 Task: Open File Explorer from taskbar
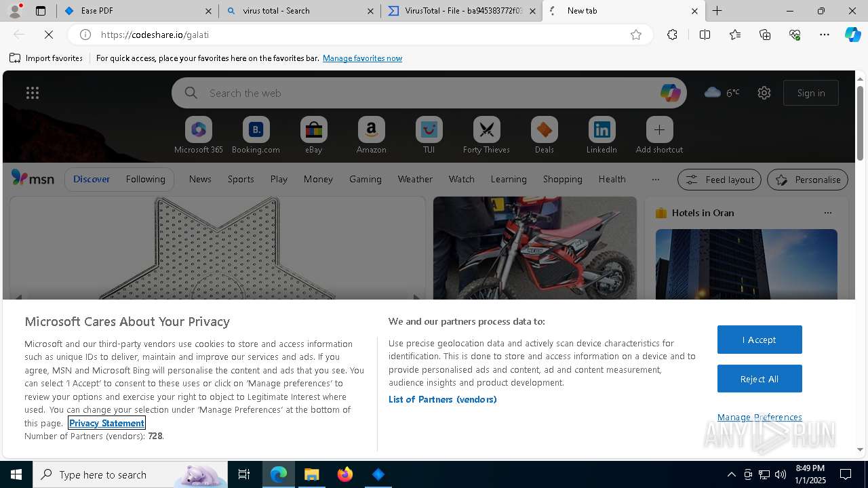click(312, 474)
